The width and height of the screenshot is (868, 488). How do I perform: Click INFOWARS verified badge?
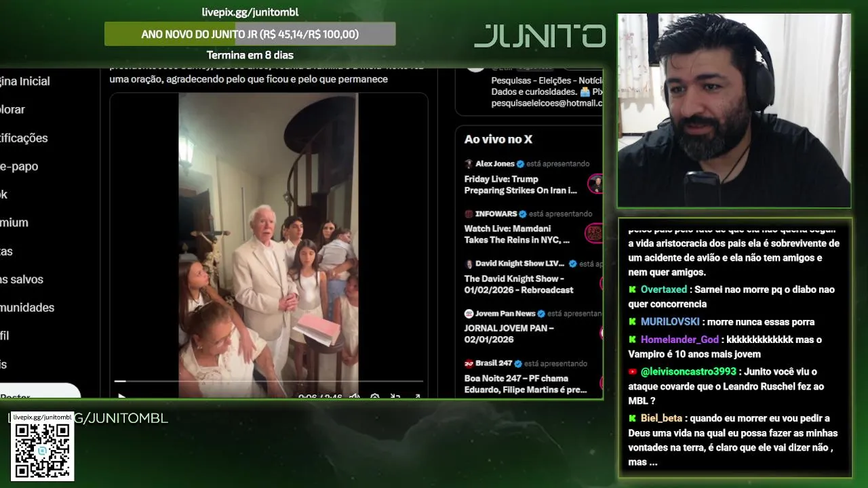524,213
